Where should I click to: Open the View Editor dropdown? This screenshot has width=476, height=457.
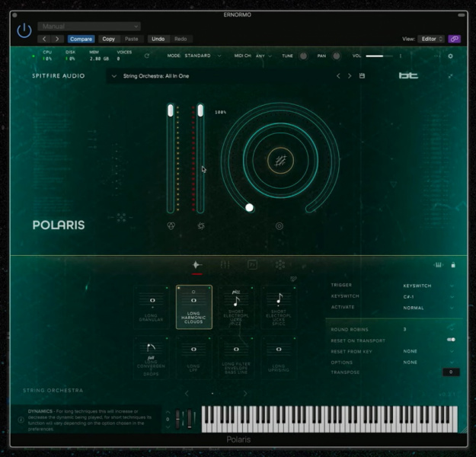click(x=431, y=39)
